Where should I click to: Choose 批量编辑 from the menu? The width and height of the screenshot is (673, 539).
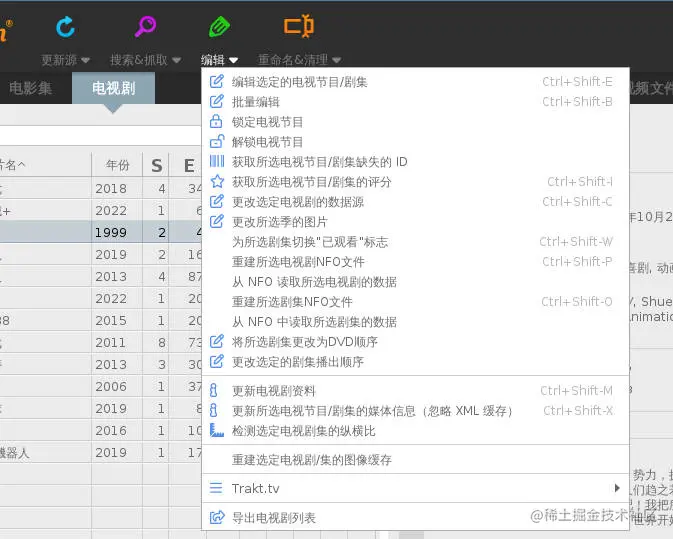point(415,102)
